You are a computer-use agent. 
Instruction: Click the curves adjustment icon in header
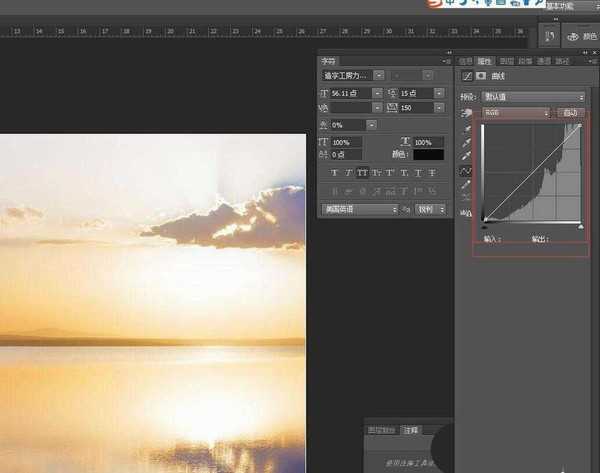[x=466, y=76]
